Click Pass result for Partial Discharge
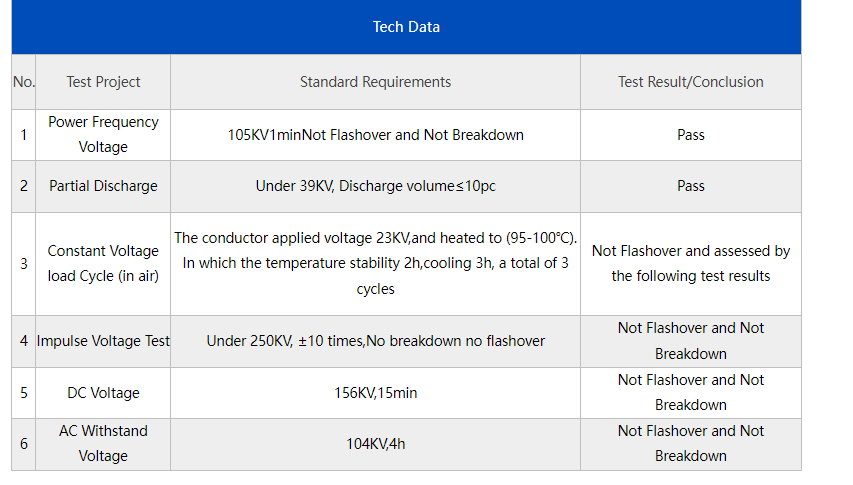The image size is (853, 485). [691, 186]
